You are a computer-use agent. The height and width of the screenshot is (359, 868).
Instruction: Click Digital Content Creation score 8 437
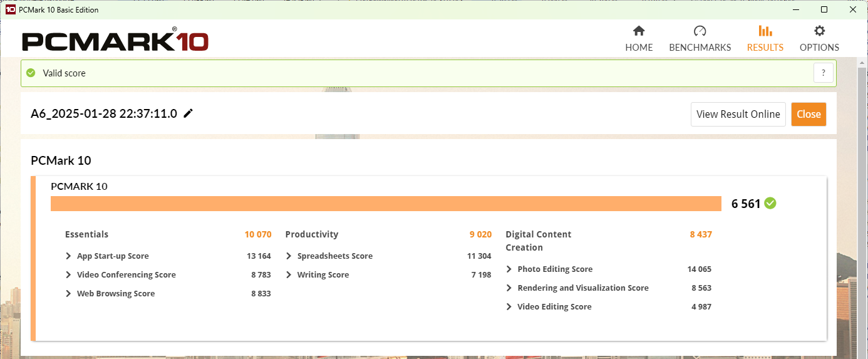pos(701,234)
